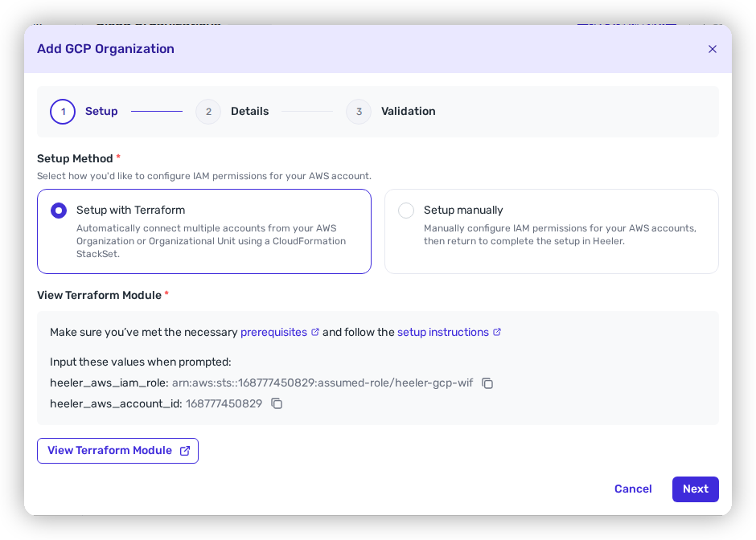This screenshot has width=756, height=540.
Task: Select the Validation step label
Action: pyautogui.click(x=409, y=111)
